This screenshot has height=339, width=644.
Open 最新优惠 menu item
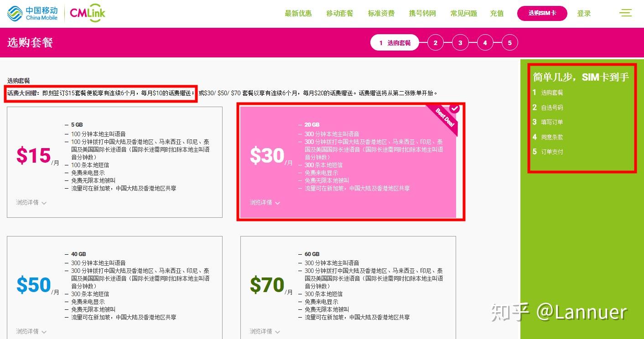pyautogui.click(x=298, y=13)
